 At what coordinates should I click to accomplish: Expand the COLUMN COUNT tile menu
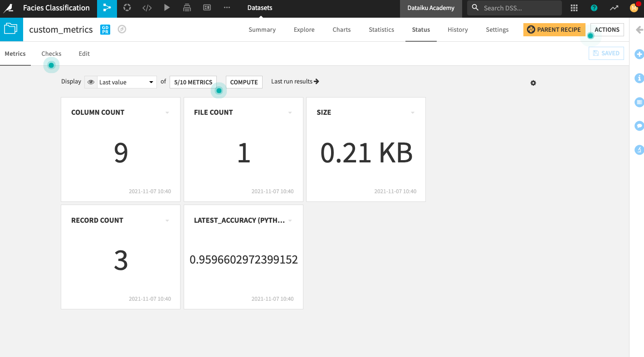click(167, 112)
